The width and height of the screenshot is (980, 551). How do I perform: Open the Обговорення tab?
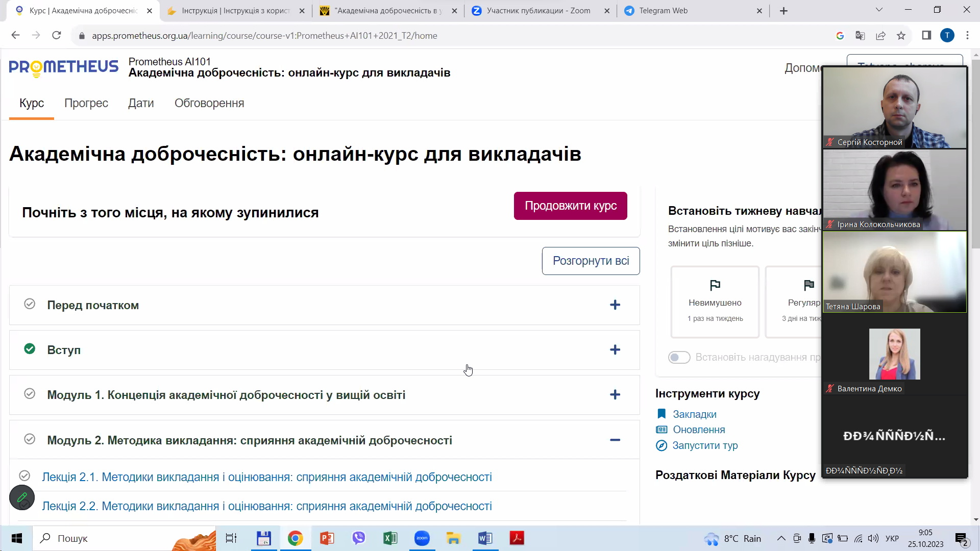point(209,103)
